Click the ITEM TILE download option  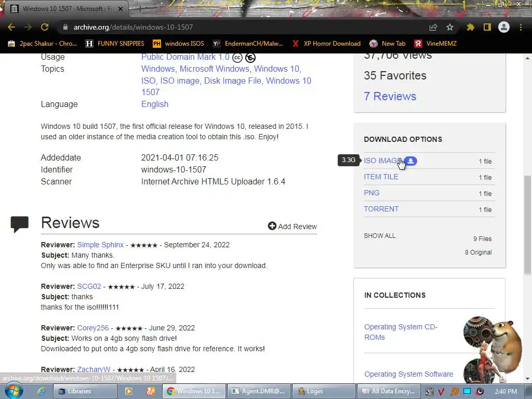click(x=381, y=177)
